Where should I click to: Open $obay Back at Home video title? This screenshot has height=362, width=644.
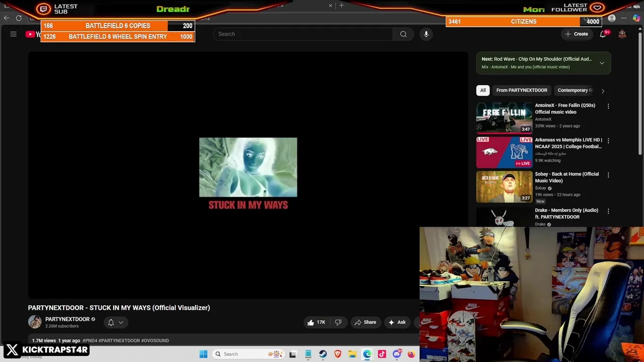tap(567, 177)
